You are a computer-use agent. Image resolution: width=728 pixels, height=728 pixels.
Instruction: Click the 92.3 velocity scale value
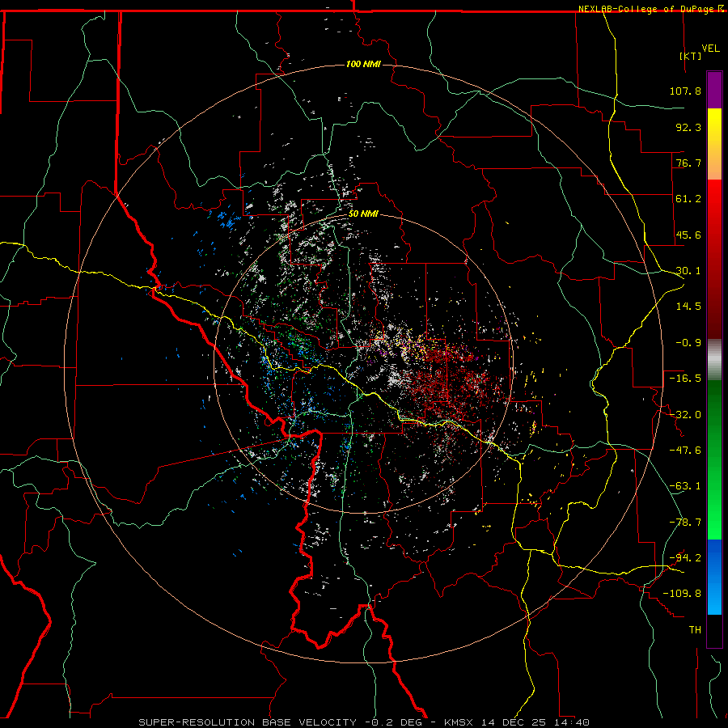click(x=688, y=127)
